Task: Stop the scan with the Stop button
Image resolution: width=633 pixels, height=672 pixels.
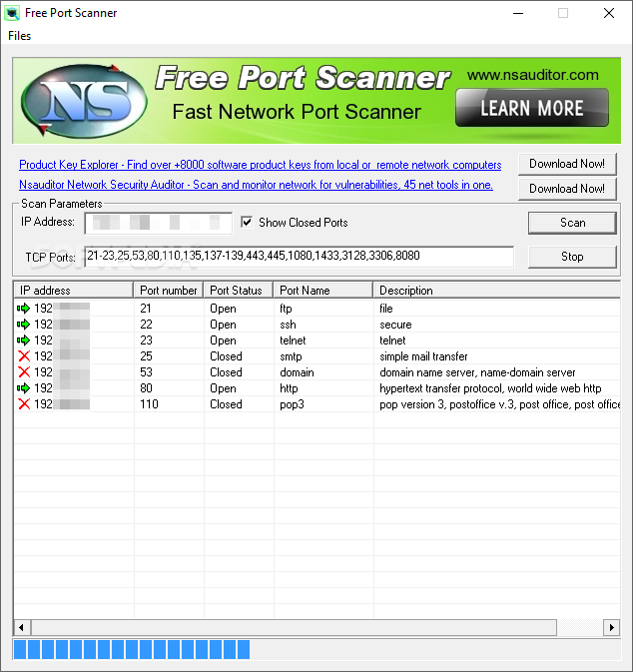Action: point(572,257)
